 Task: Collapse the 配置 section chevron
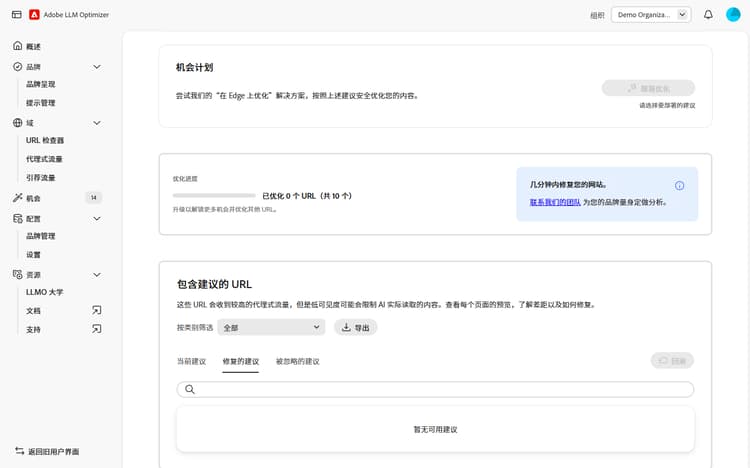(x=97, y=218)
